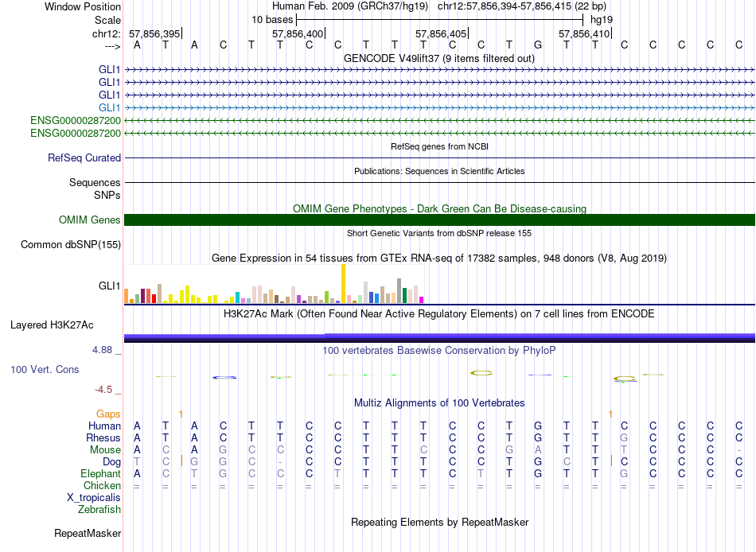This screenshot has width=756, height=552.
Task: Select the Elephant alignment row label
Action: (100, 473)
